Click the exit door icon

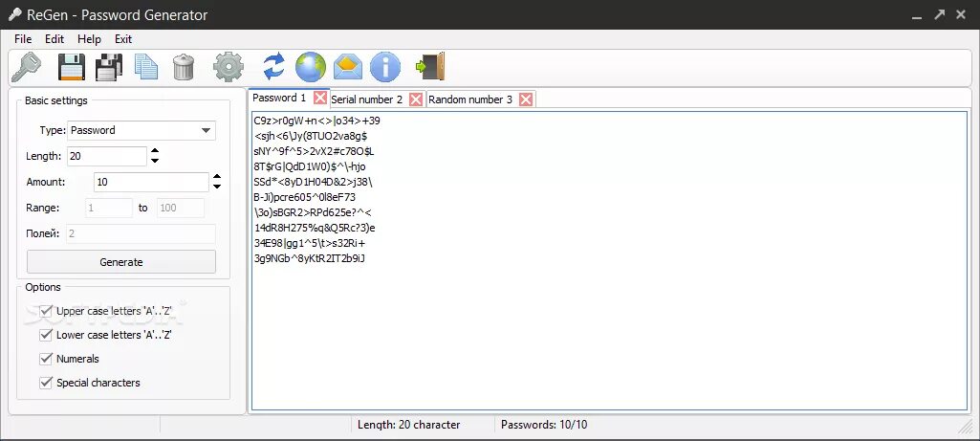click(x=430, y=66)
